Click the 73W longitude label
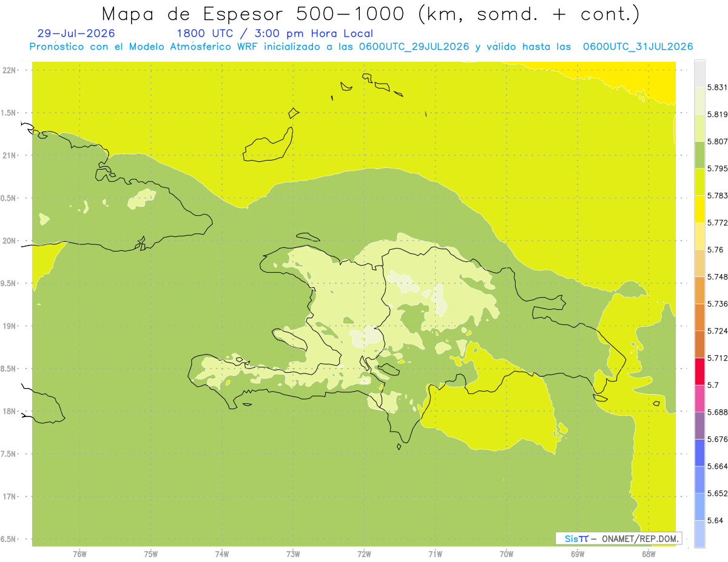This screenshot has width=728, height=562. coord(293,554)
